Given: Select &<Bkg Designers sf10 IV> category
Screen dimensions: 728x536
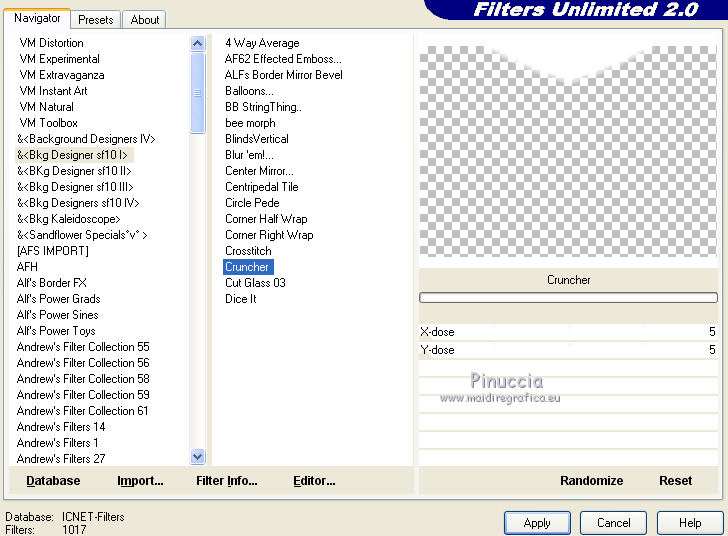Looking at the screenshot, I should 78,203.
